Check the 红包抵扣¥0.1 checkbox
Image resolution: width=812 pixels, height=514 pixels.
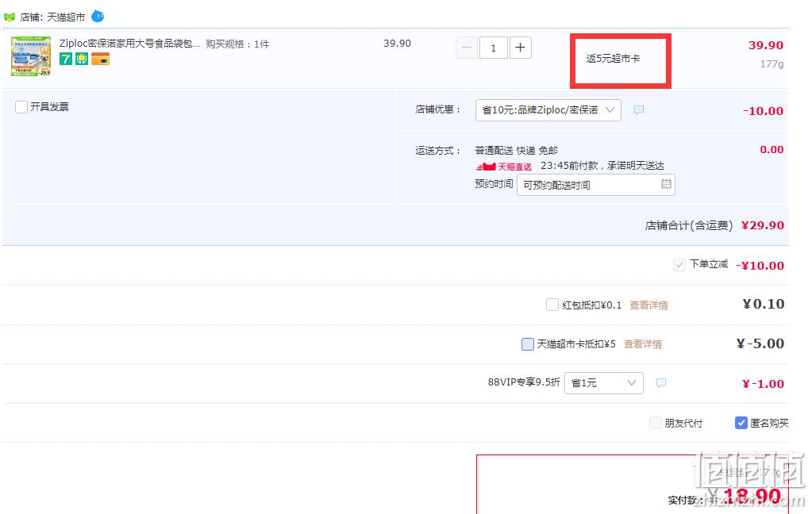point(552,305)
